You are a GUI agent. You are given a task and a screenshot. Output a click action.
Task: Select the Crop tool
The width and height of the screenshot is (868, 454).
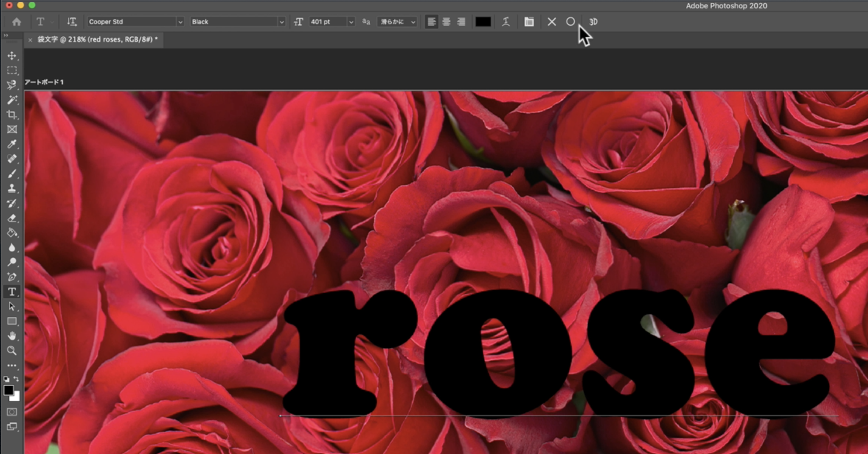point(12,115)
